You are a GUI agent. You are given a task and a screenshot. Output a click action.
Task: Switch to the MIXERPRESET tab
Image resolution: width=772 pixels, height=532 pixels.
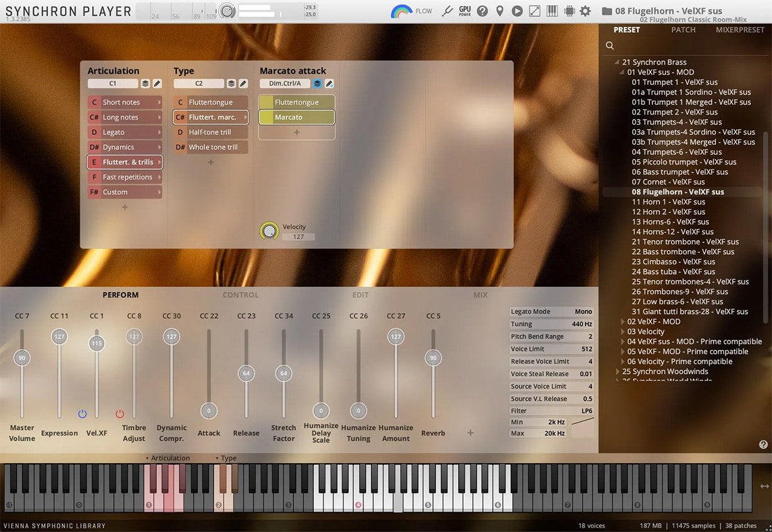[x=740, y=30]
